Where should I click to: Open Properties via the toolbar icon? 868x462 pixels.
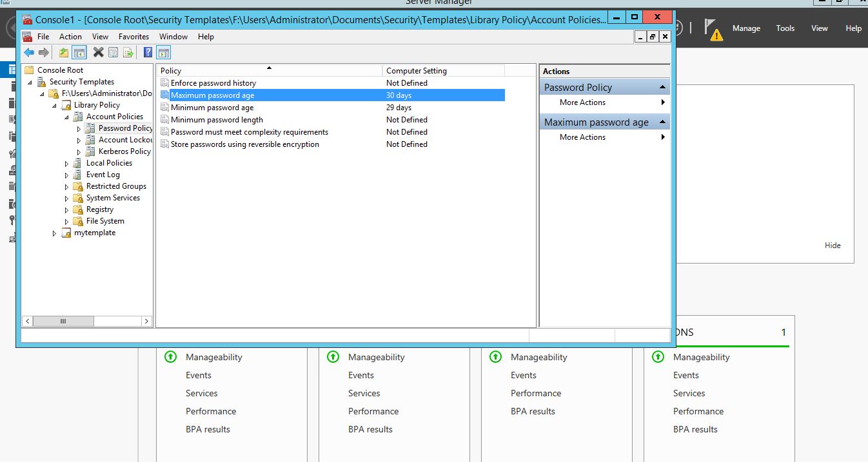click(113, 53)
